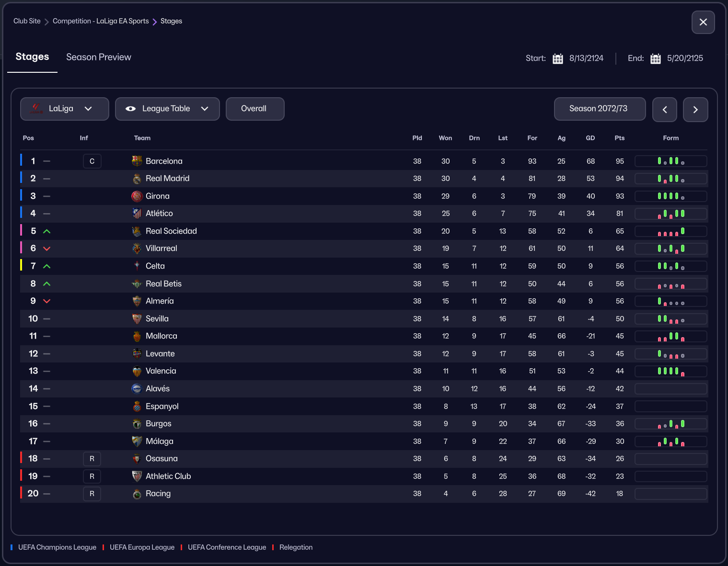Viewport: 728px width, 566px height.
Task: Click the relegation R badge for Racing
Action: (92, 494)
